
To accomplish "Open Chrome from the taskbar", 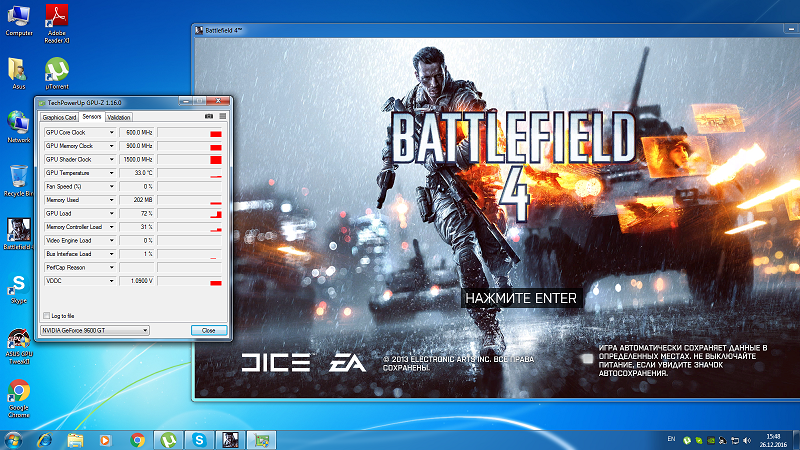I will point(137,440).
